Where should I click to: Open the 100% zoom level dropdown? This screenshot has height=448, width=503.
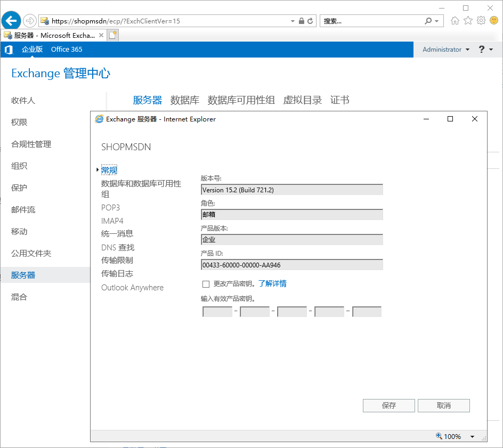(x=472, y=436)
